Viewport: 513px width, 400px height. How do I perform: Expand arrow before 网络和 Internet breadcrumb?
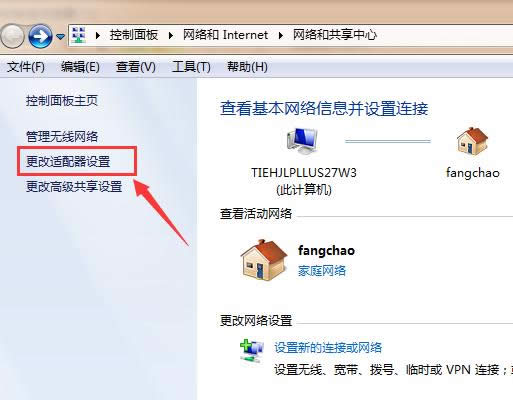(x=171, y=35)
